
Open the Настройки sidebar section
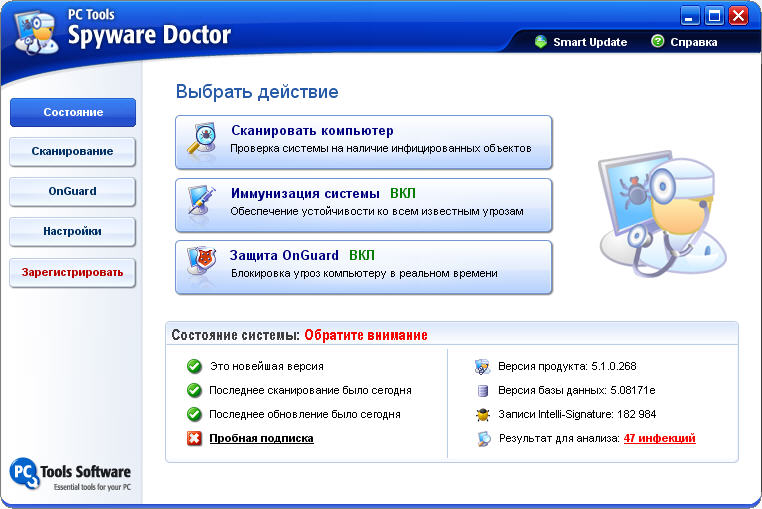(x=72, y=231)
